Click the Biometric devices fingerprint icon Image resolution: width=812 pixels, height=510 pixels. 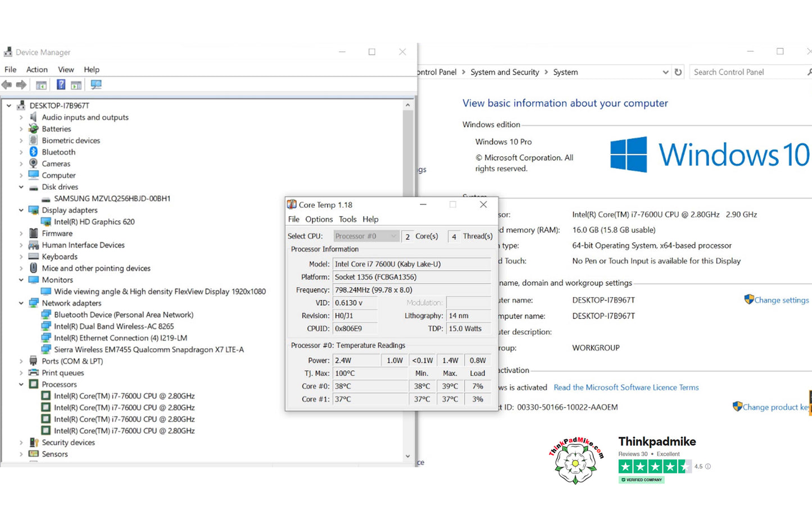coord(33,140)
